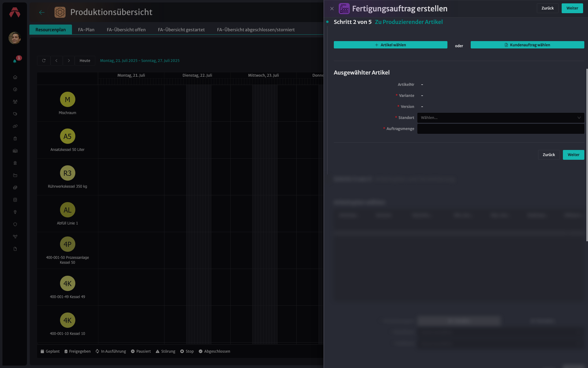Open the home icon in sidebar
Image resolution: width=588 pixels, height=368 pixels.
pos(15,77)
